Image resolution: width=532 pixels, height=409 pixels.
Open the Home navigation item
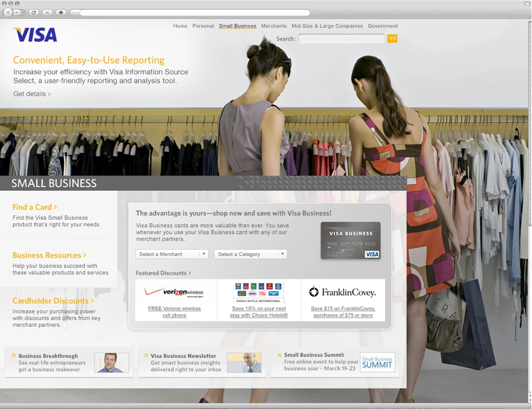[180, 26]
